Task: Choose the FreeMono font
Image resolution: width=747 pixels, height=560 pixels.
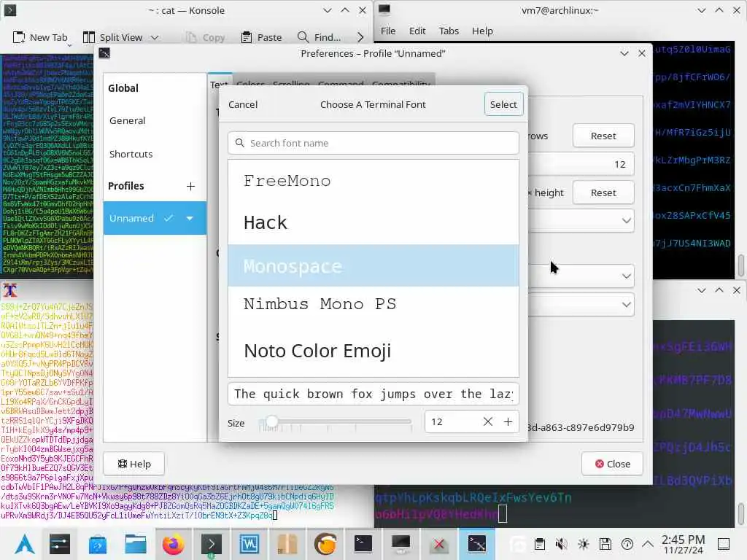Action: [x=373, y=181]
